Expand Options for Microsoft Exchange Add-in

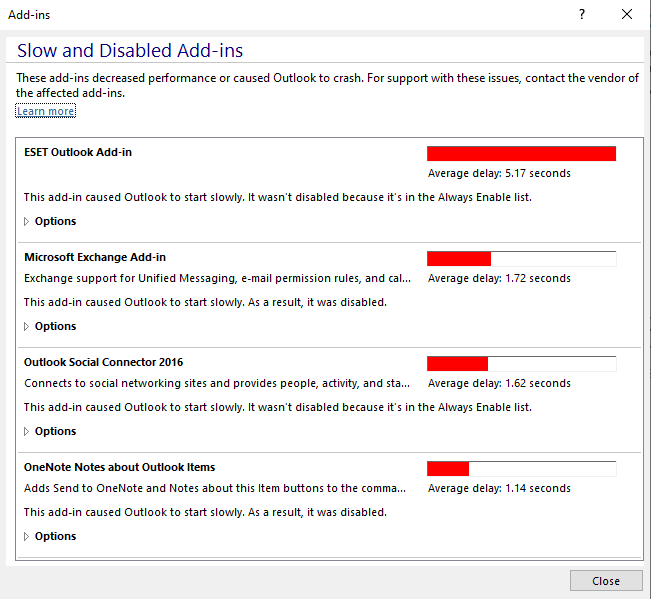click(50, 326)
